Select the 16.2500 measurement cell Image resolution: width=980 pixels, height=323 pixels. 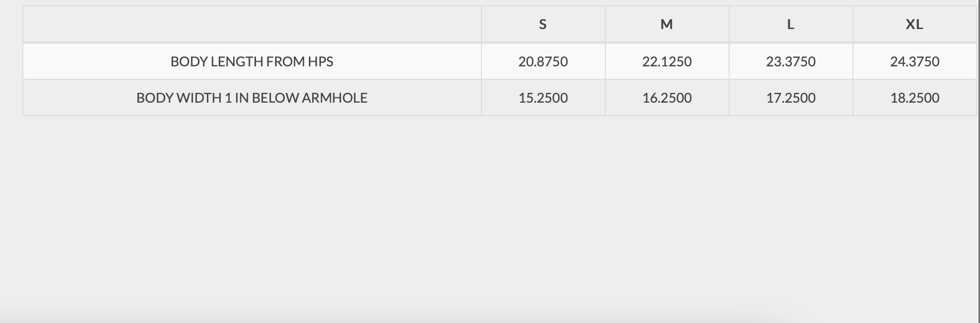point(666,98)
